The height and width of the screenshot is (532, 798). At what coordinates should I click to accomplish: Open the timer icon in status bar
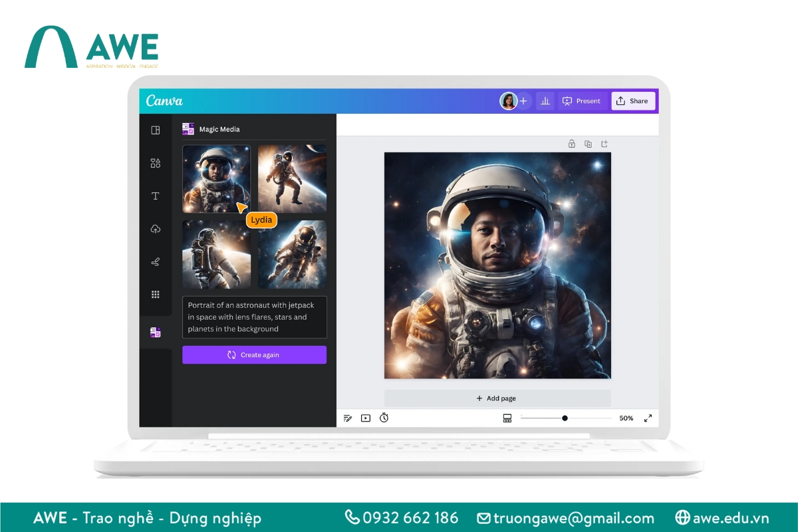(384, 418)
